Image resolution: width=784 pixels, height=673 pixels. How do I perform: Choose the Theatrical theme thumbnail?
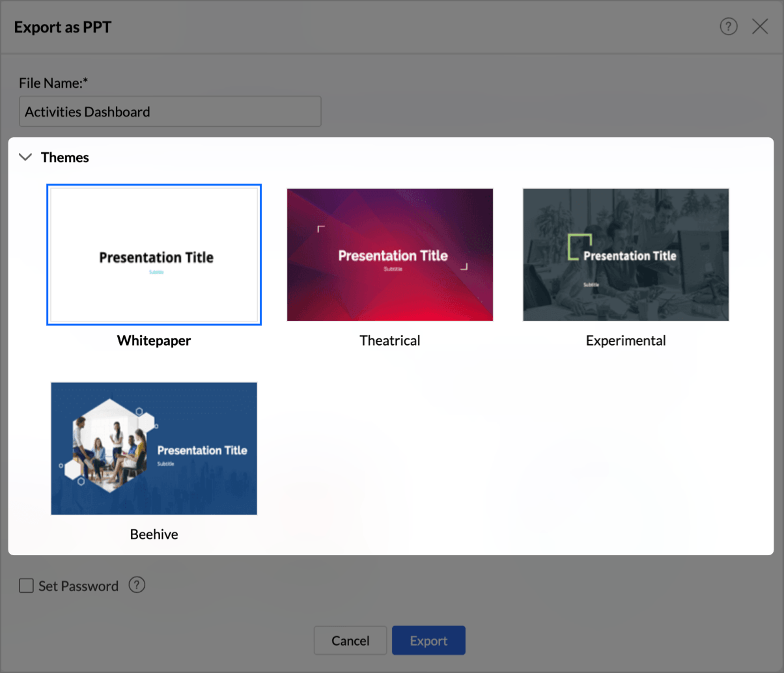(390, 254)
